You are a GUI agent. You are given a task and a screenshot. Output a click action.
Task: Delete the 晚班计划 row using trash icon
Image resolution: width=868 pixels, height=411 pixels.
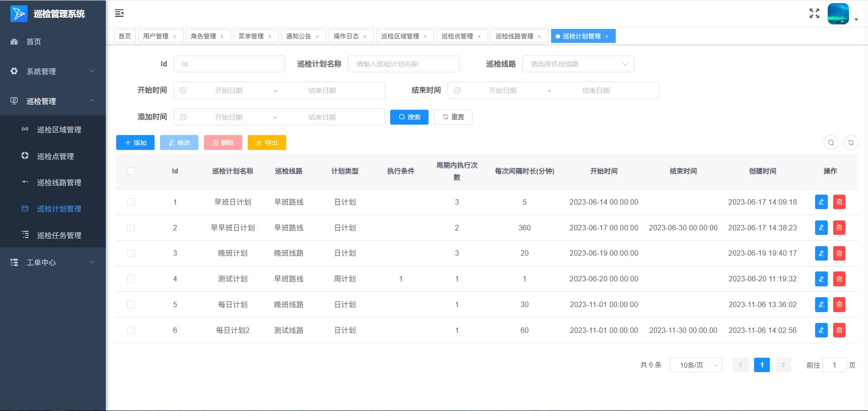(839, 253)
